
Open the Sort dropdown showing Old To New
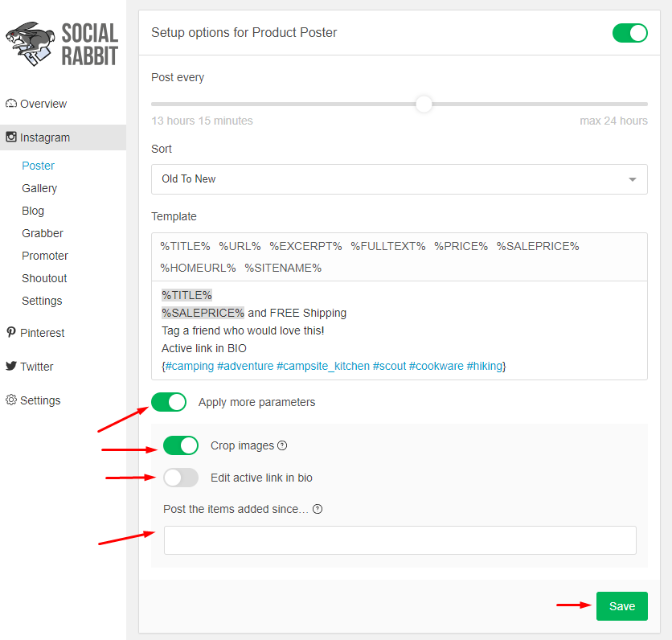[x=399, y=179]
